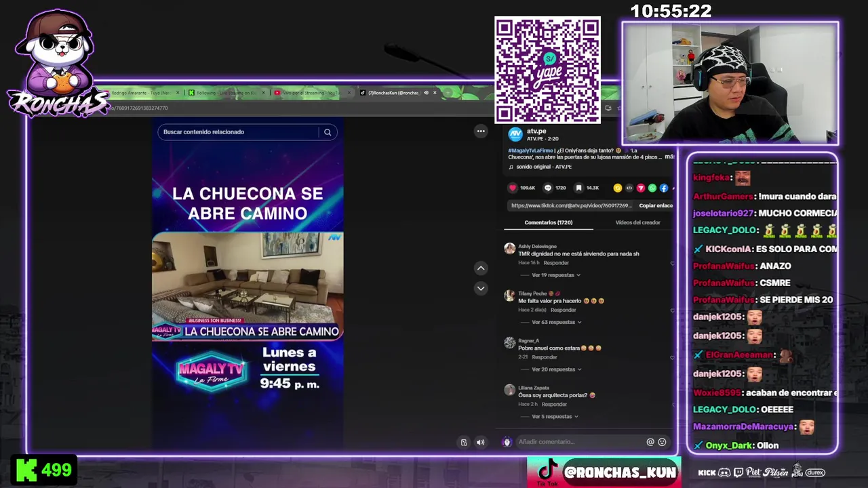This screenshot has height=488, width=868.
Task: Click the search magnifier icon in TikTok
Action: [328, 132]
